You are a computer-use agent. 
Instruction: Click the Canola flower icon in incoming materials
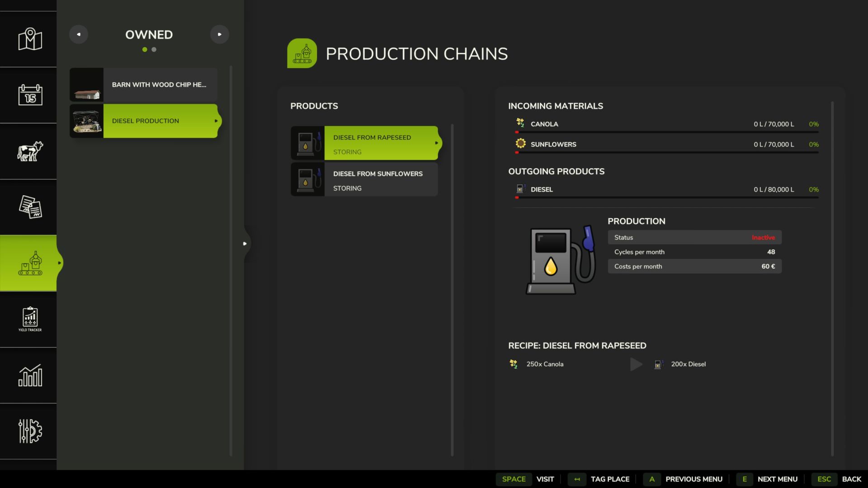(x=520, y=123)
